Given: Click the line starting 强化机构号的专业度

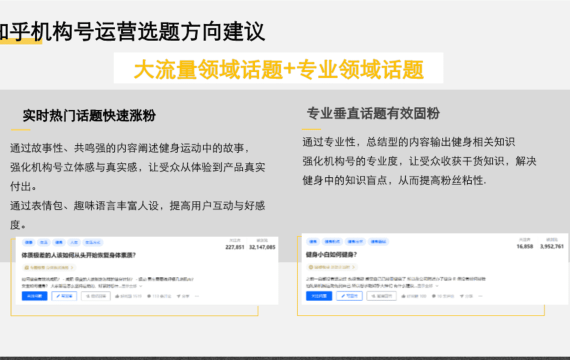Looking at the screenshot, I should pyautogui.click(x=419, y=161).
